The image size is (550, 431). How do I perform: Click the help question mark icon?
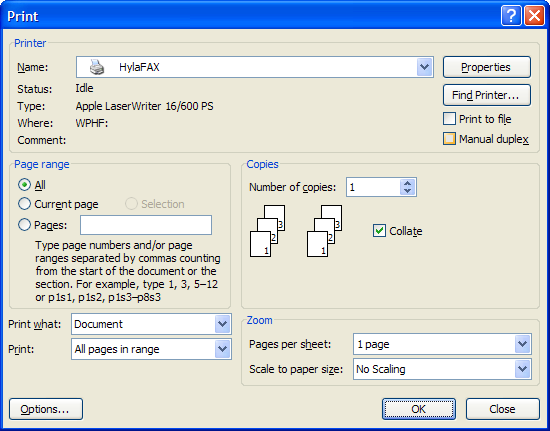tap(511, 16)
